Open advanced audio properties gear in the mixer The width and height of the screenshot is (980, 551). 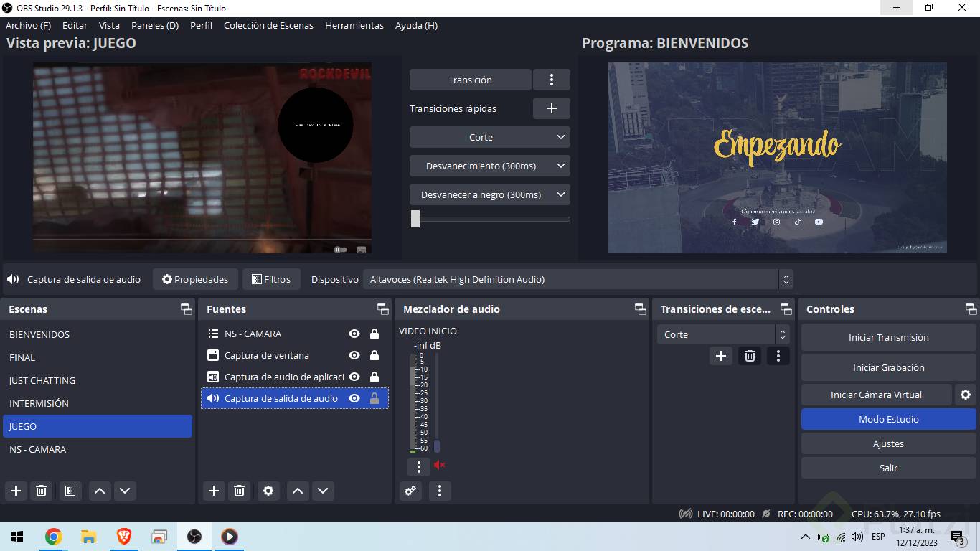point(410,491)
